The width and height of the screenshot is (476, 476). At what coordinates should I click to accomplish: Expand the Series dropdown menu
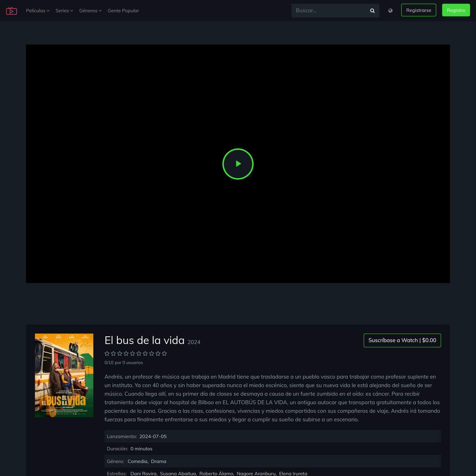click(x=64, y=11)
